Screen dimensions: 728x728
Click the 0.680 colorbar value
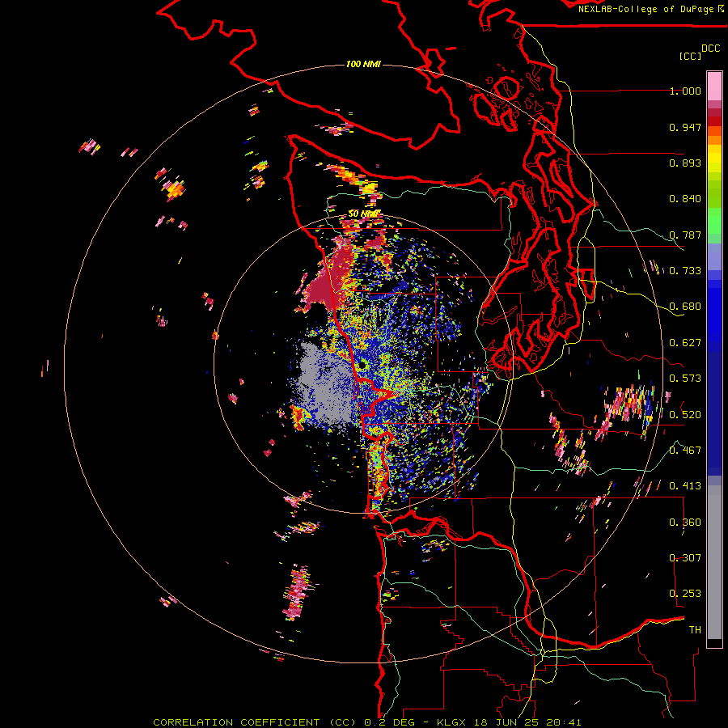(x=685, y=307)
